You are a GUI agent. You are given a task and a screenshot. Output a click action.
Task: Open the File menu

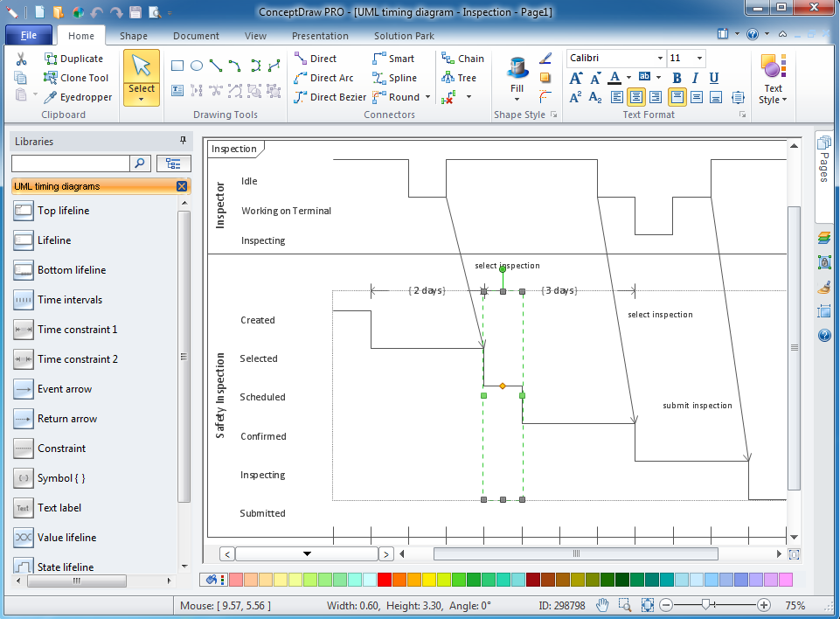pos(29,35)
